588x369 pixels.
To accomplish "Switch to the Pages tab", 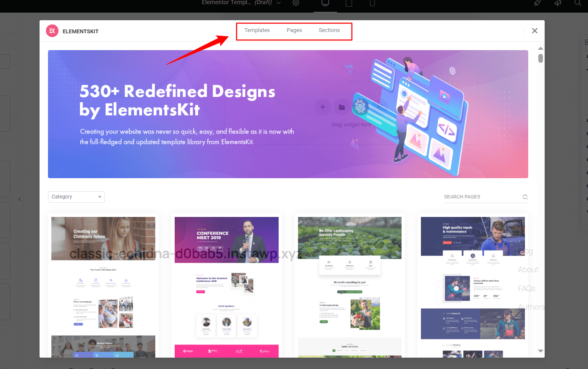I will pos(294,30).
